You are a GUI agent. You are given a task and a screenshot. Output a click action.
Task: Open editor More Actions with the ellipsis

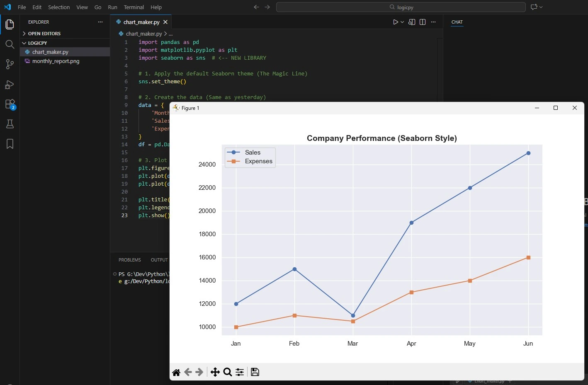click(x=433, y=22)
